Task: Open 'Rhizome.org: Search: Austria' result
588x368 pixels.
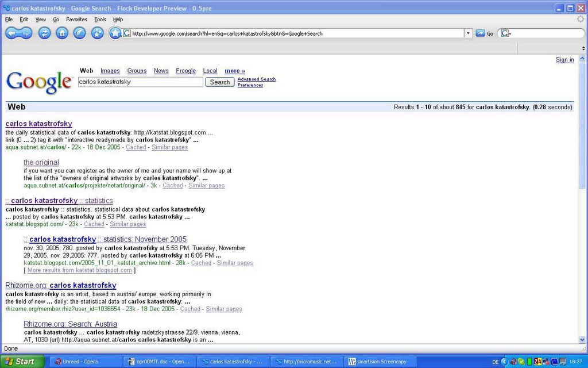Action: pyautogui.click(x=70, y=324)
